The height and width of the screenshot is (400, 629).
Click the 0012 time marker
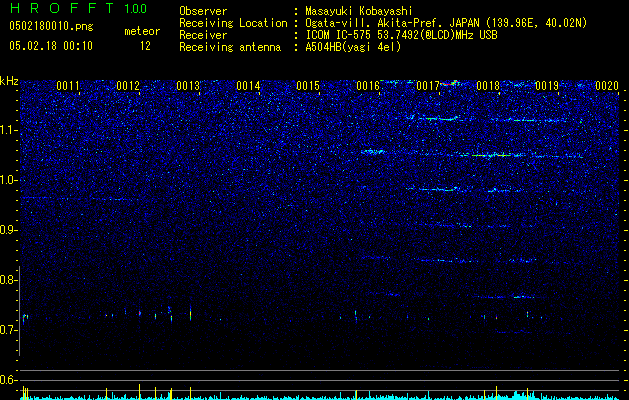[128, 86]
